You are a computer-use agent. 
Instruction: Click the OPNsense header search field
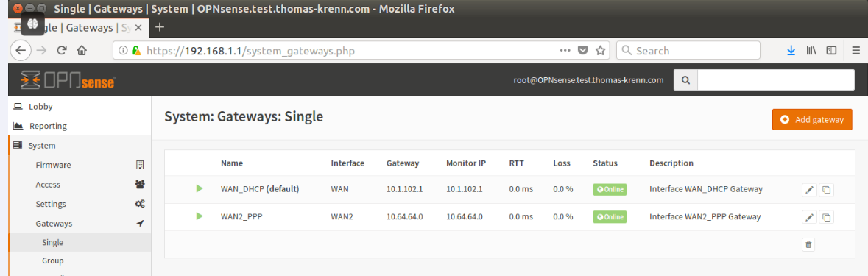click(x=775, y=80)
